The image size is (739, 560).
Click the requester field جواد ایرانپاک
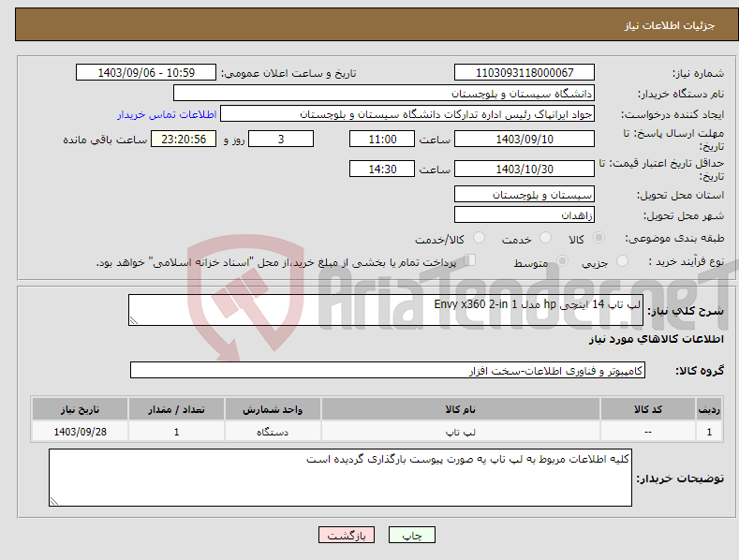click(x=407, y=114)
